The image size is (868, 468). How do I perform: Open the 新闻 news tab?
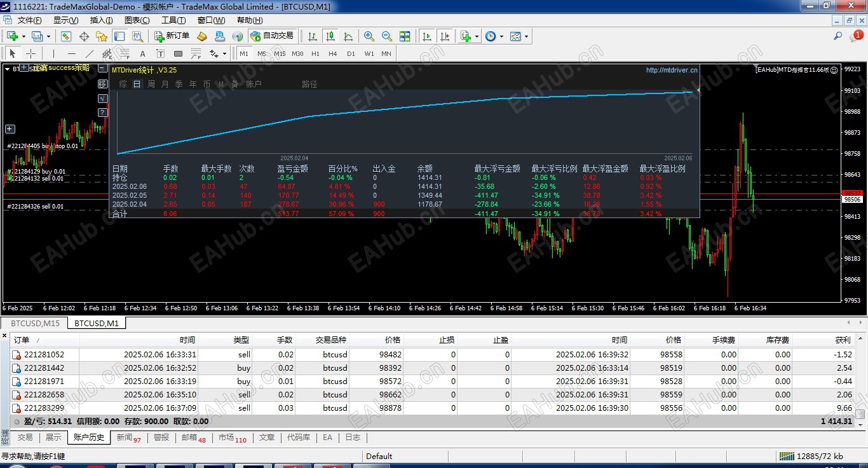[128, 437]
